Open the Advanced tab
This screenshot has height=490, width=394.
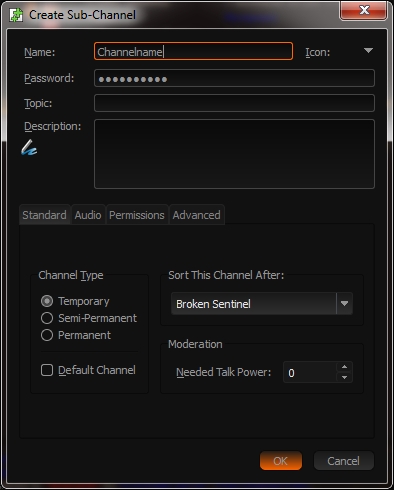pos(197,215)
